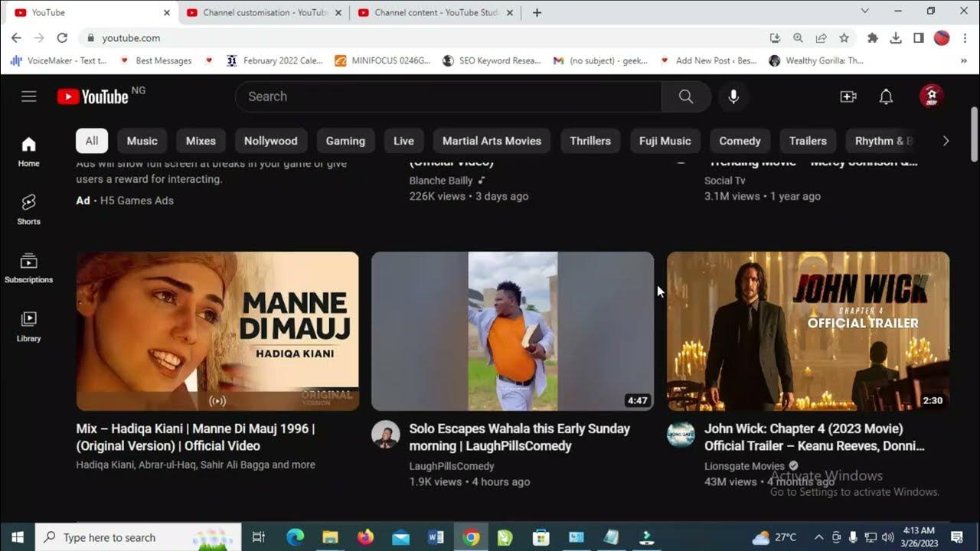Open Solo Escapes Wahala video title
This screenshot has height=551, width=980.
coord(519,437)
